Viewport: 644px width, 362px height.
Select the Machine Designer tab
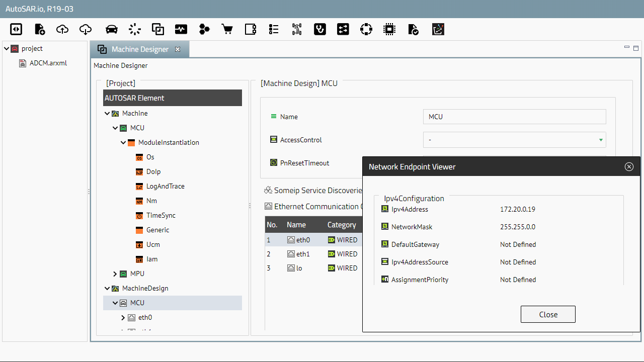click(139, 49)
